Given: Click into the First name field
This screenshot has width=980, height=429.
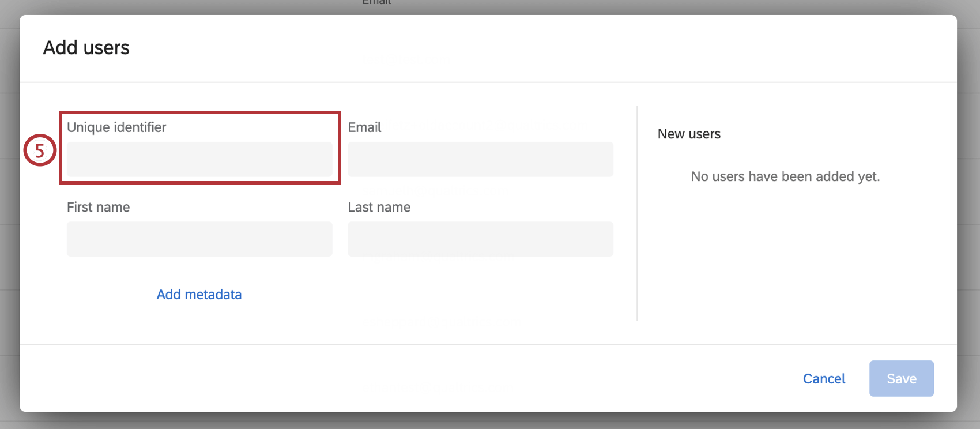Looking at the screenshot, I should point(199,239).
